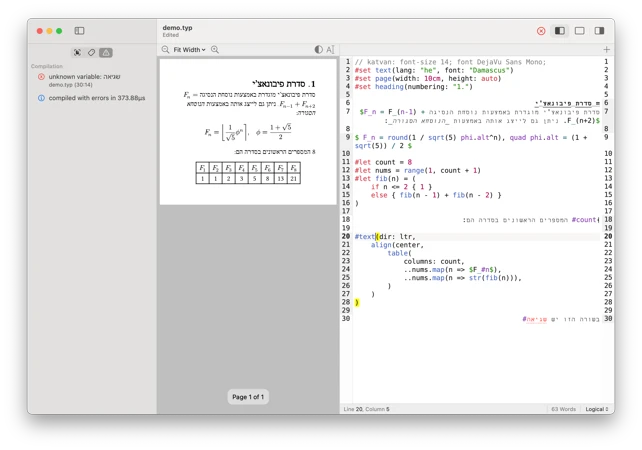Click the Hebrew heading numbered 1 in the preview
Viewport: 642px width, 450px height.
point(284,84)
